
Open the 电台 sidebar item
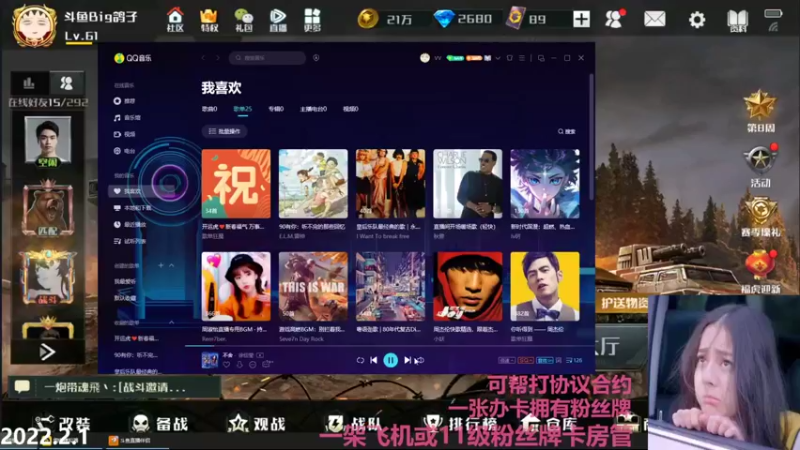coord(125,151)
